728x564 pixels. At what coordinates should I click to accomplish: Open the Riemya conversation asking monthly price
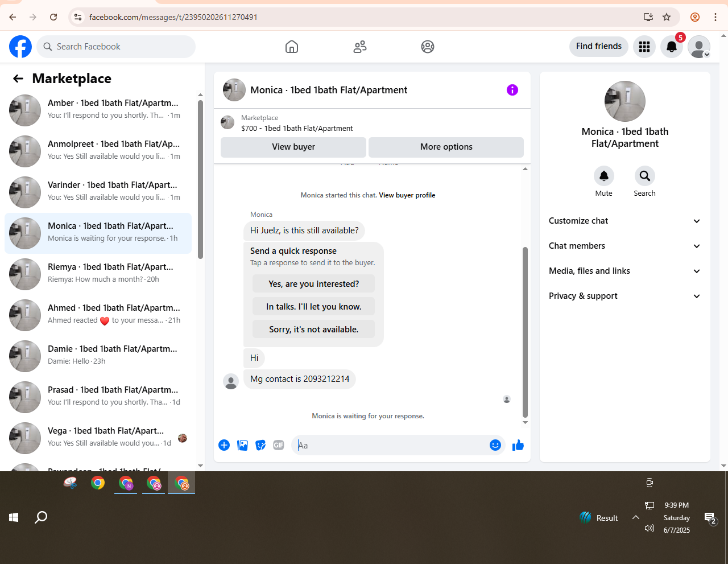click(x=98, y=274)
